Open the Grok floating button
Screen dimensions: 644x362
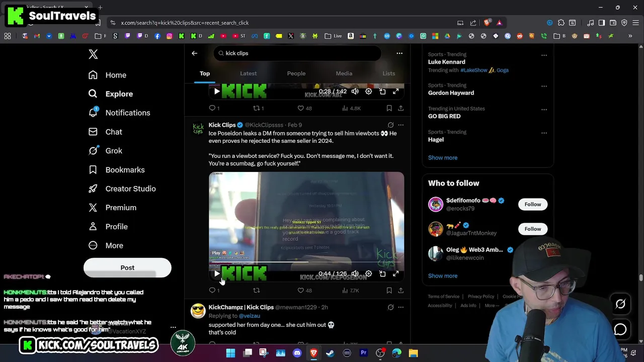coord(620,304)
